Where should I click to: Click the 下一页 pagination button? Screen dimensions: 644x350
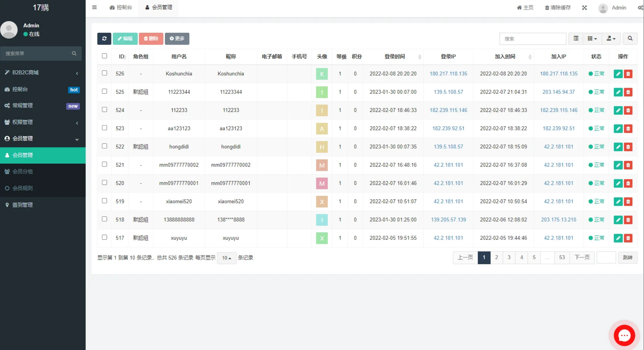point(582,257)
